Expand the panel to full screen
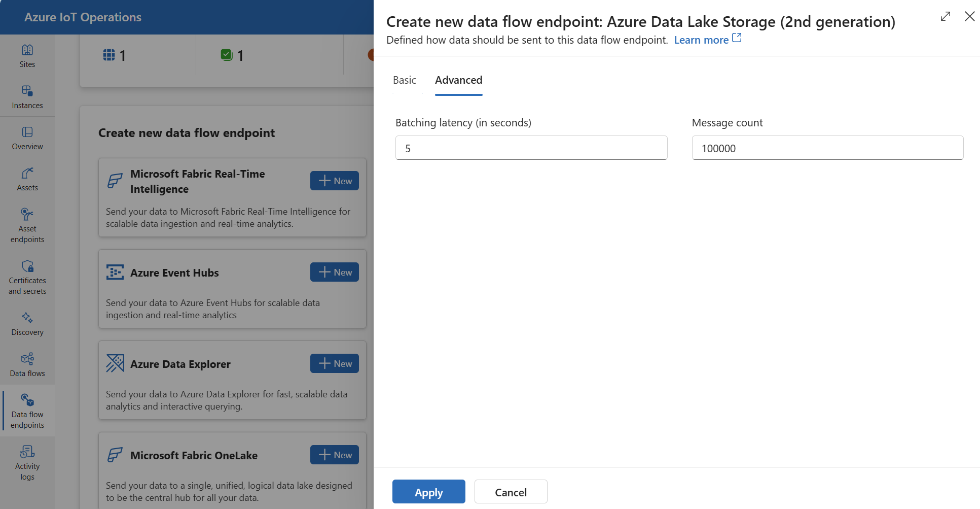980x509 pixels. (945, 16)
